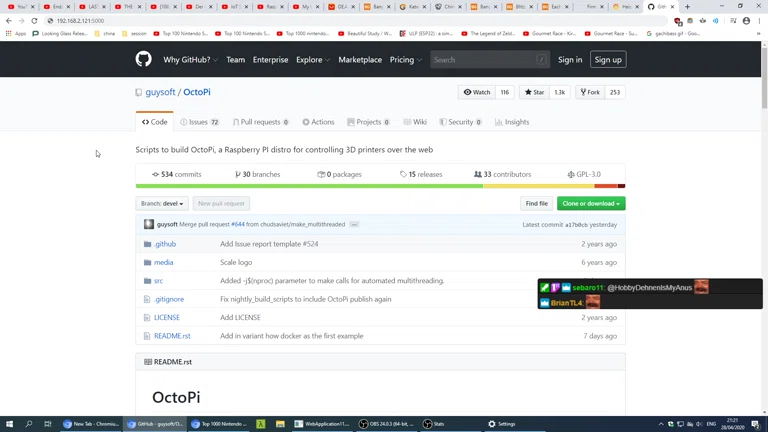Open Clone or download dropdown
This screenshot has height=432, width=768.
point(590,204)
